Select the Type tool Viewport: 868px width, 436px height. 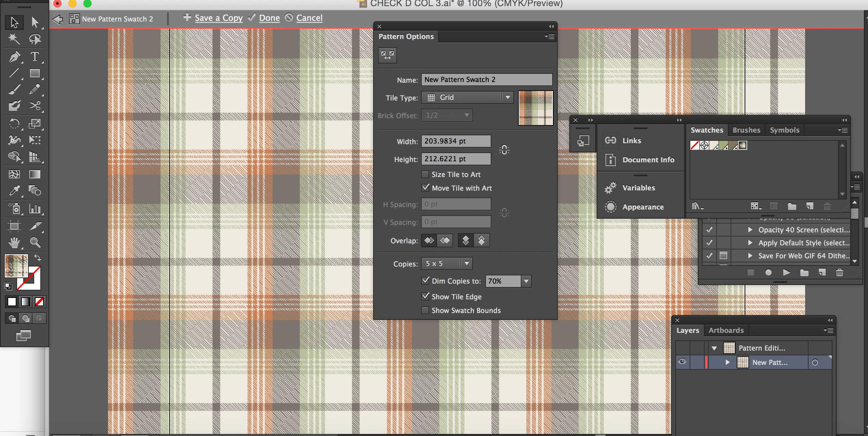[x=35, y=56]
